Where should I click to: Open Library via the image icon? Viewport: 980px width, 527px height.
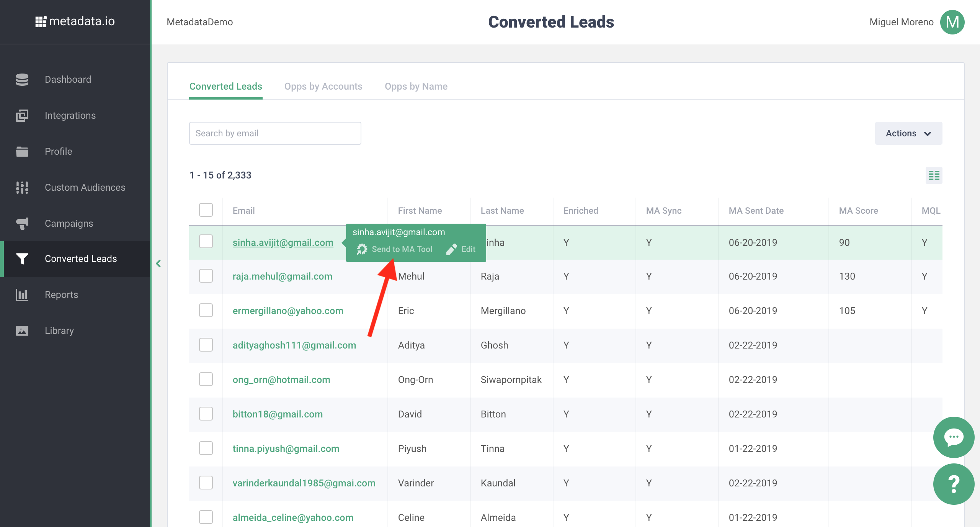click(x=22, y=331)
